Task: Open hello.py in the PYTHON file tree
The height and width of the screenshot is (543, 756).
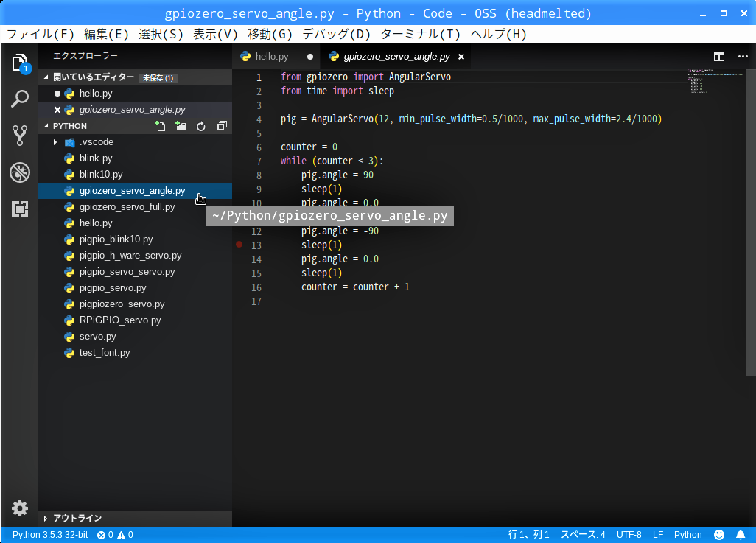Action: coord(135,223)
